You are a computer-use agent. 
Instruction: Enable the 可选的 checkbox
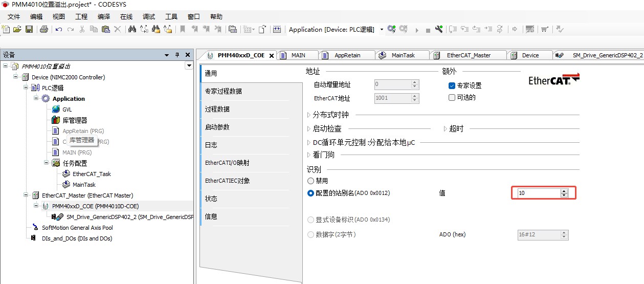click(452, 97)
